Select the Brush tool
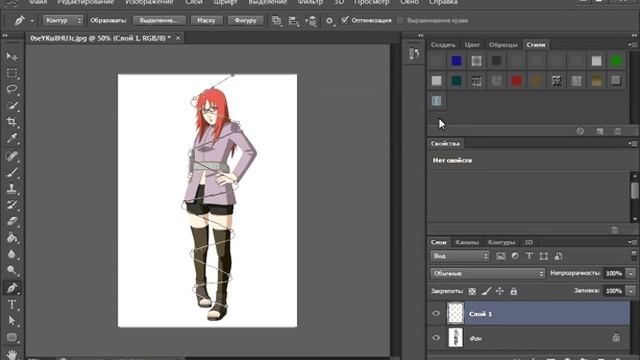Viewport: 640px width, 360px height. pos(12,172)
